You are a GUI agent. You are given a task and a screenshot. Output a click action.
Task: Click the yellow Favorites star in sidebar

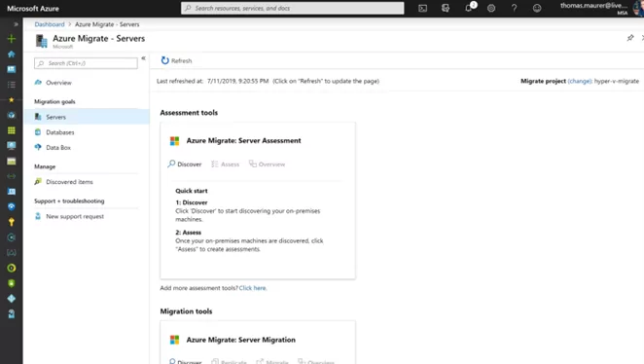coord(12,100)
